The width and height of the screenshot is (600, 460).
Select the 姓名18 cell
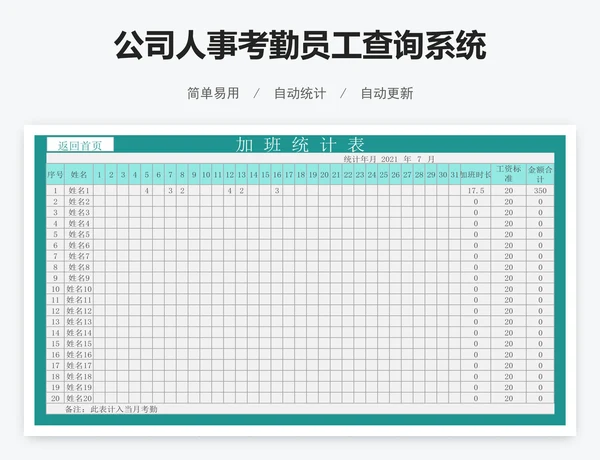pyautogui.click(x=79, y=376)
